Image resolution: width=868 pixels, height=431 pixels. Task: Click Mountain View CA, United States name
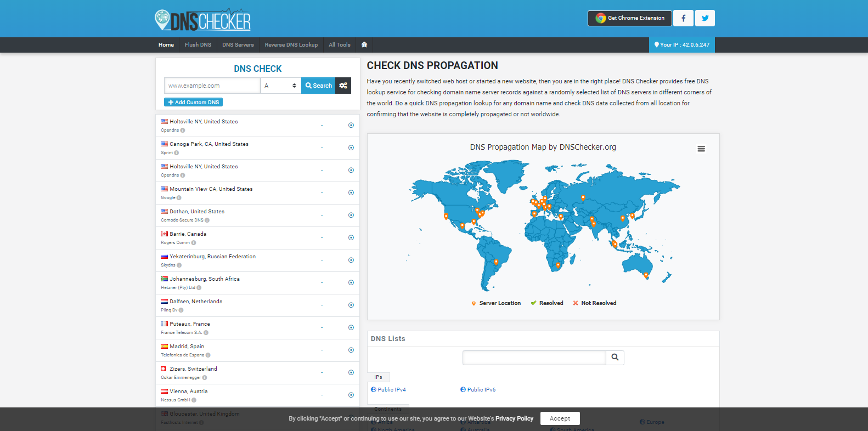point(211,189)
